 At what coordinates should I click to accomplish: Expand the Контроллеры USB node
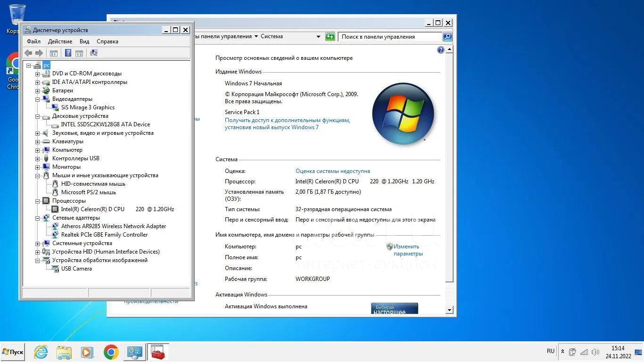[38, 158]
